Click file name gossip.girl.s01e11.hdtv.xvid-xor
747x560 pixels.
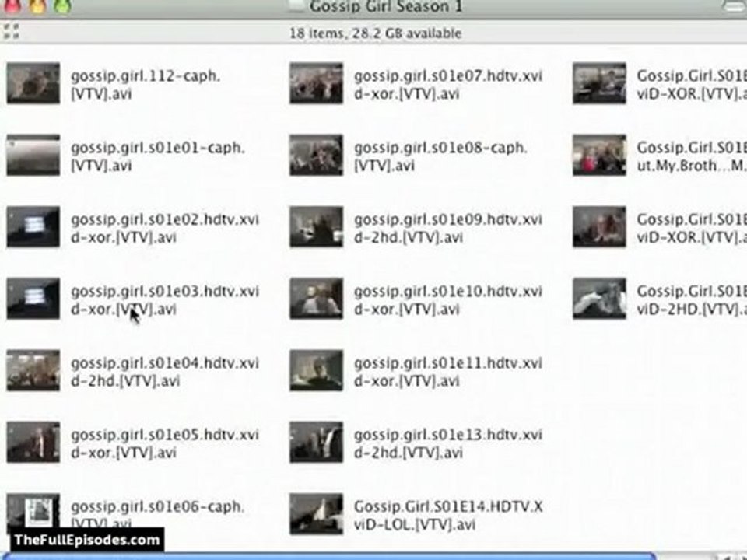[448, 372]
